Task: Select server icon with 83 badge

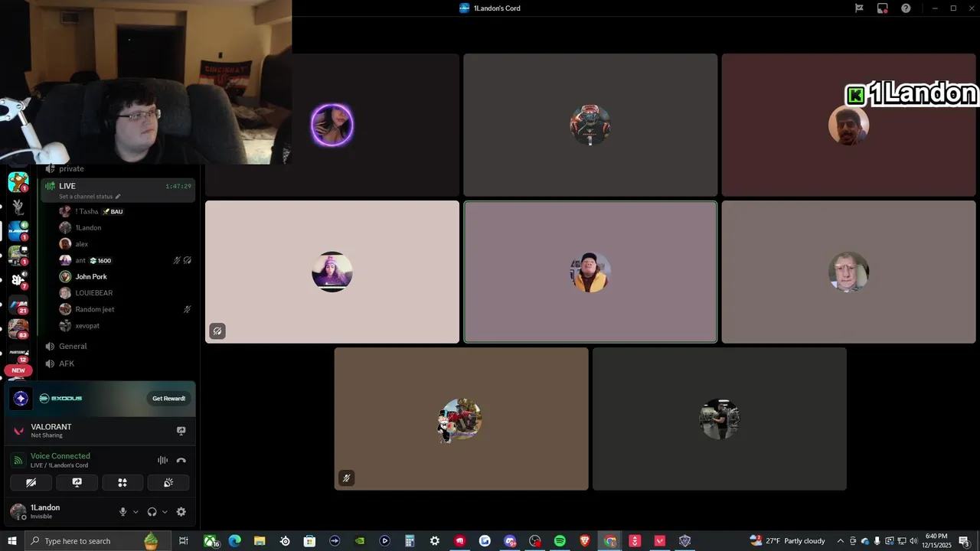Action: 18,328
